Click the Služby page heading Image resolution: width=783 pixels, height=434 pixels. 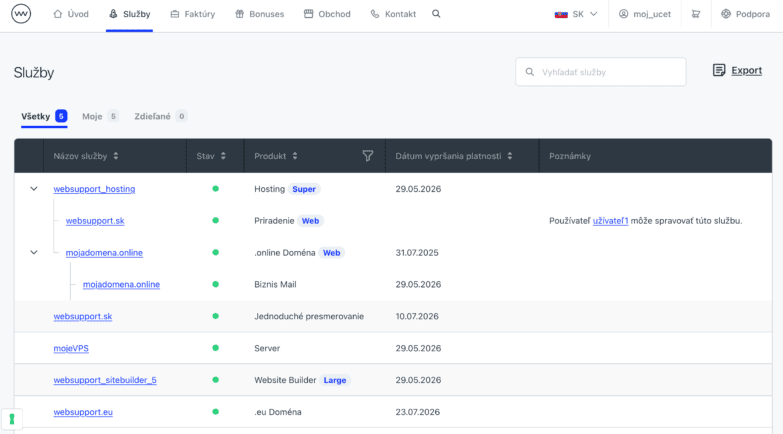34,73
